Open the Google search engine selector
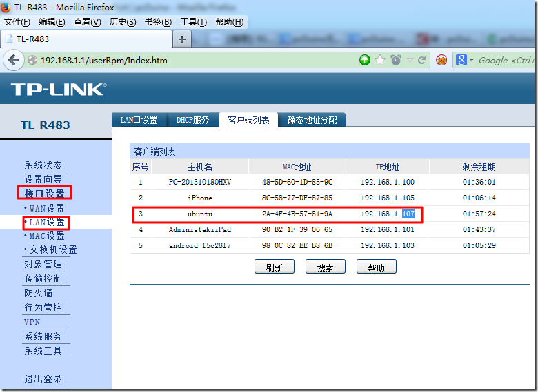The width and height of the screenshot is (538, 392). [464, 61]
